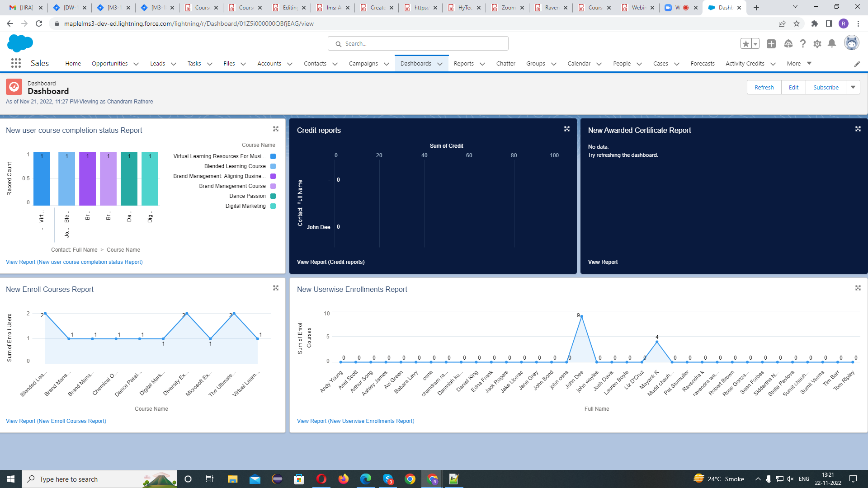Expand New Userwise Enrollments Report chart
This screenshot has height=488, width=868.
[858, 288]
